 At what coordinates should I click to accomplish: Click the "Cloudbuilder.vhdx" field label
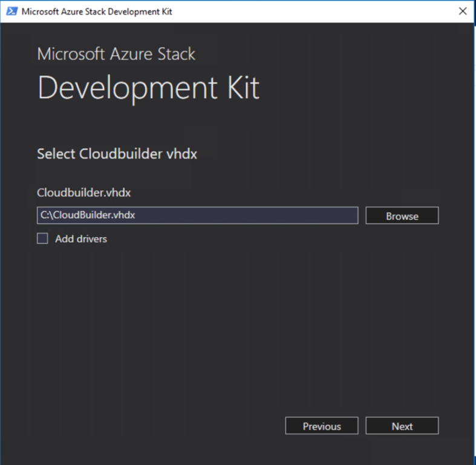coord(84,193)
